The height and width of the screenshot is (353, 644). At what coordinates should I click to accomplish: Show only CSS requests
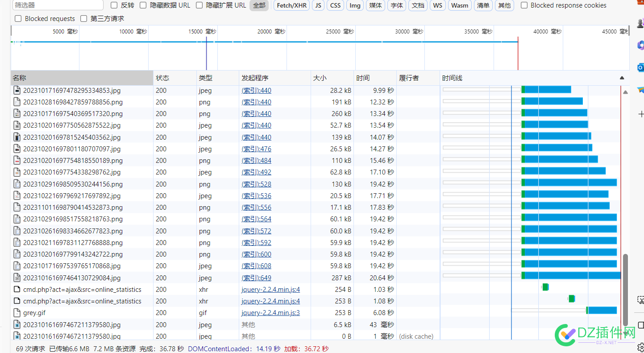tap(336, 5)
